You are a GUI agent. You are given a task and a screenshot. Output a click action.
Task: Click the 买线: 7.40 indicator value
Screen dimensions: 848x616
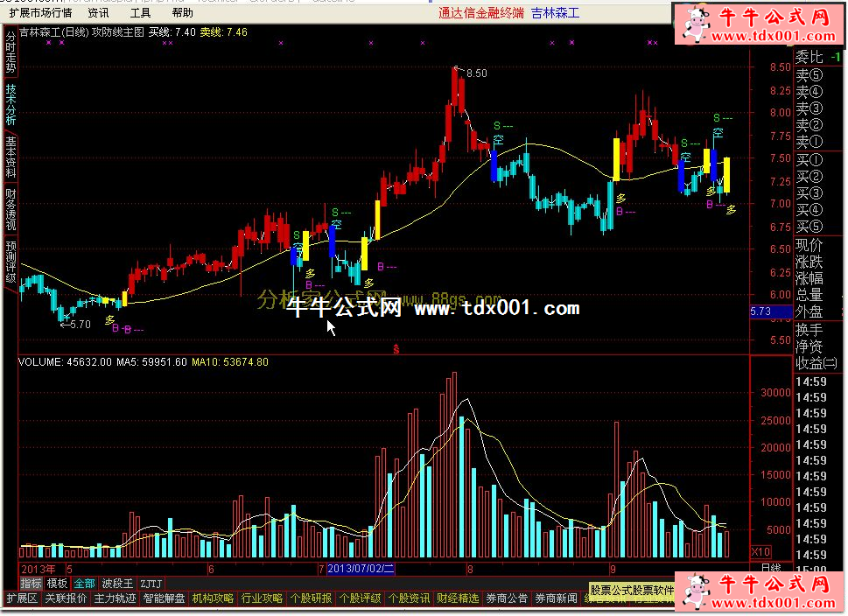click(x=172, y=32)
